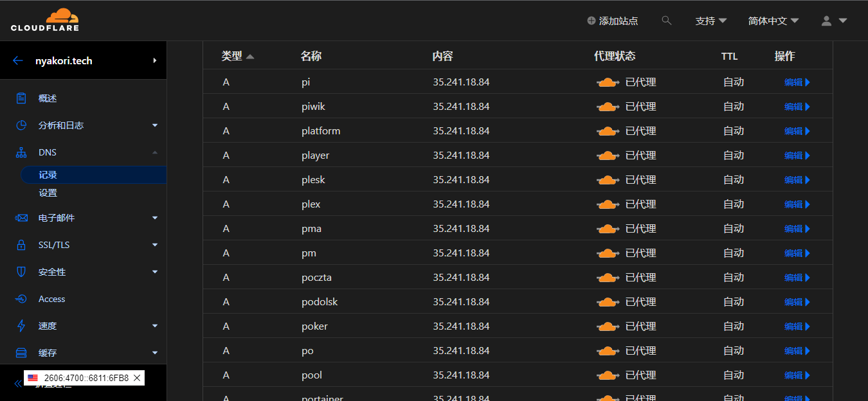Edit the platform record
Image resolution: width=868 pixels, height=401 pixels.
(x=797, y=131)
